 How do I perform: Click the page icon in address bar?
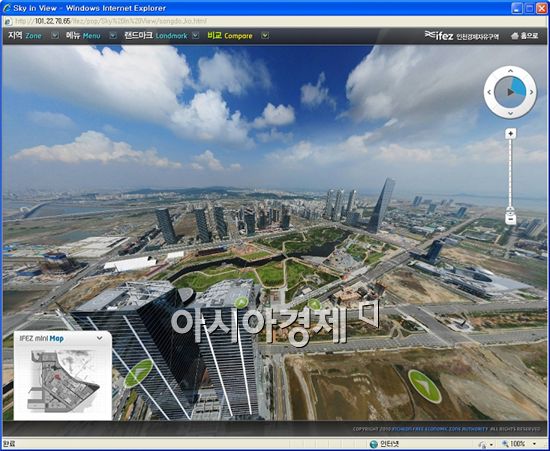click(x=8, y=21)
